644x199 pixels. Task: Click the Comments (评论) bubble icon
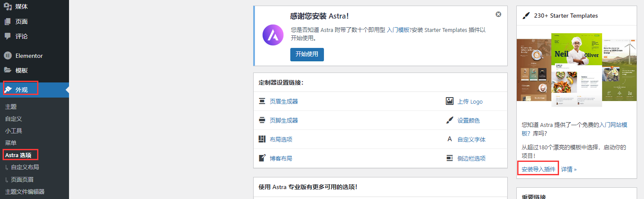tap(7, 36)
